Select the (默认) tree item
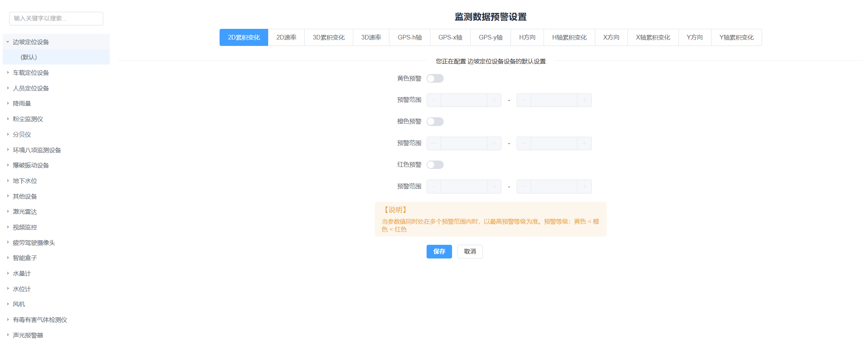Screen dimensions: 868x345 29,57
